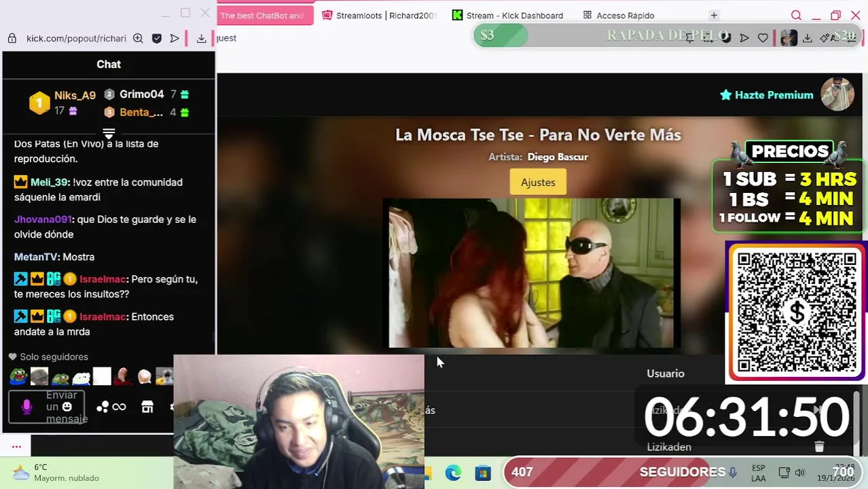The width and height of the screenshot is (868, 489).
Task: Select the polar bear emote
Action: 82,376
